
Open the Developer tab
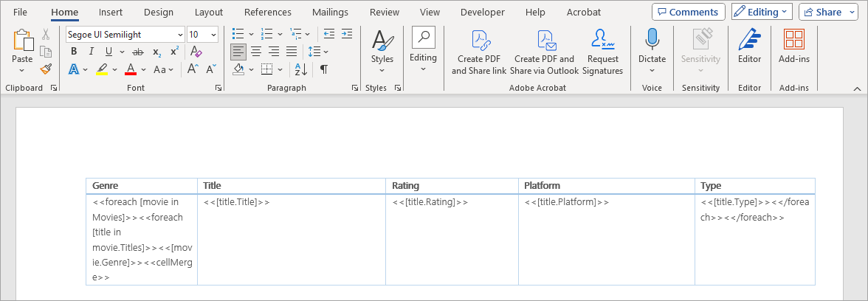click(482, 12)
